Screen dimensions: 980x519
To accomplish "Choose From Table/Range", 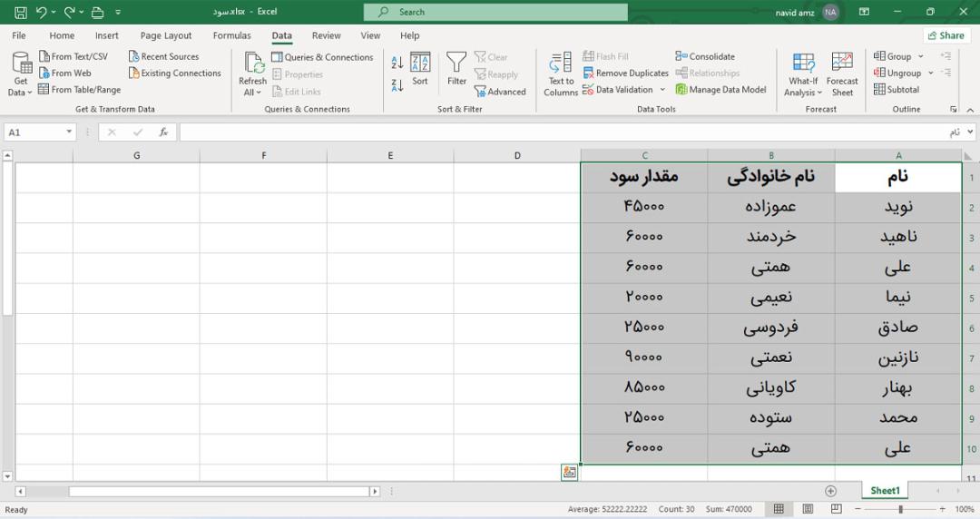I will 79,90.
